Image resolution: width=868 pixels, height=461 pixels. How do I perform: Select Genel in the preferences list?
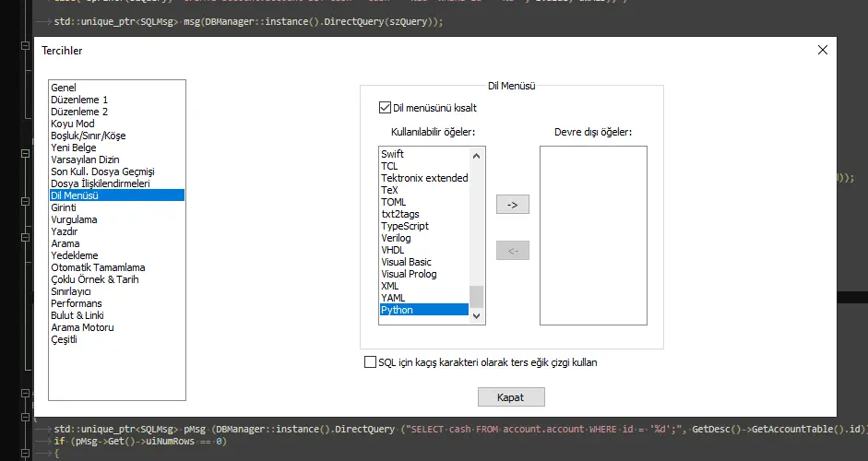pyautogui.click(x=64, y=88)
